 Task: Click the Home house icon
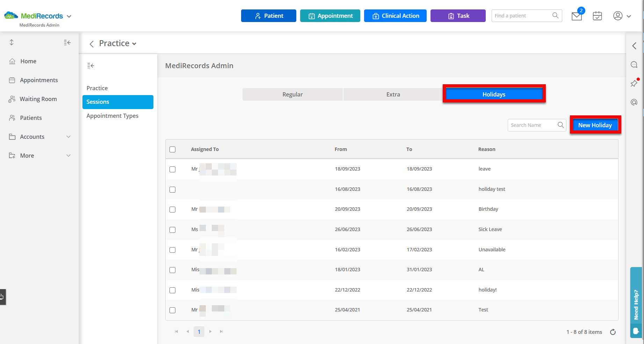click(x=12, y=61)
